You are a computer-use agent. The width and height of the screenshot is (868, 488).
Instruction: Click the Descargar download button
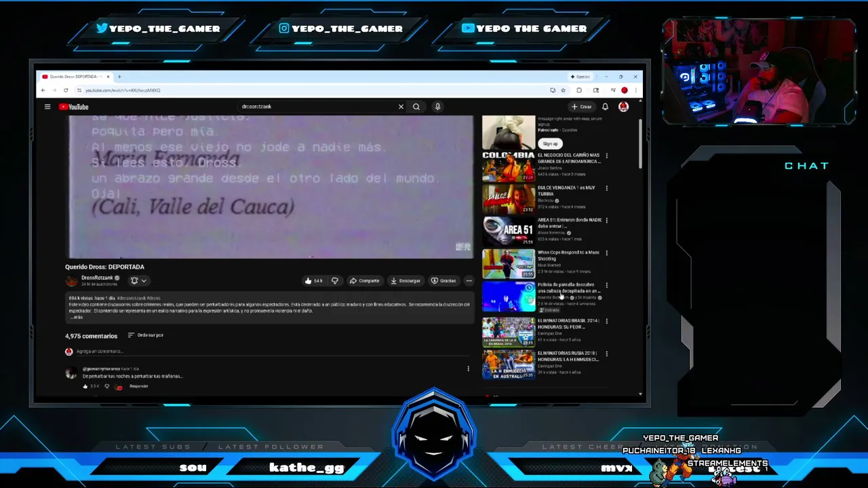click(406, 281)
